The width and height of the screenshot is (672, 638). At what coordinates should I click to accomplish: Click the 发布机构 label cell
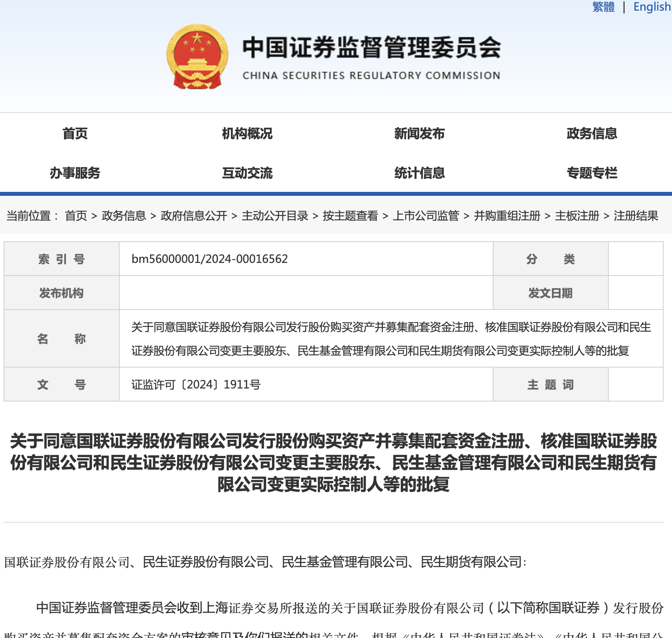click(x=62, y=293)
